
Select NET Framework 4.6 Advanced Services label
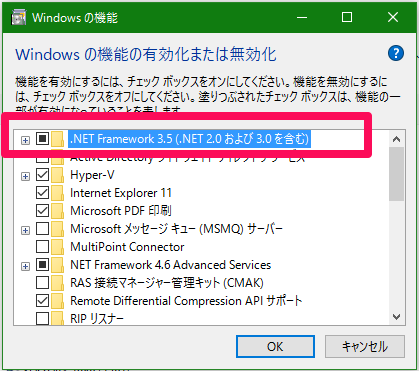click(x=170, y=265)
